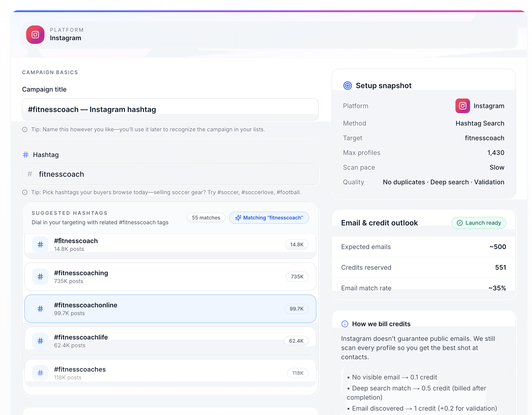Click the hashtag icon beside #fitnesscoach suggestion
Viewport: 532px width, 415px height.
pyautogui.click(x=40, y=244)
